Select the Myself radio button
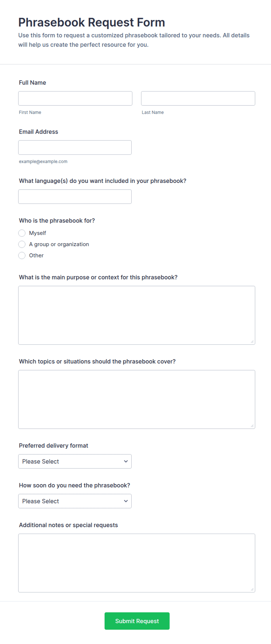This screenshot has width=271, height=644. [22, 233]
